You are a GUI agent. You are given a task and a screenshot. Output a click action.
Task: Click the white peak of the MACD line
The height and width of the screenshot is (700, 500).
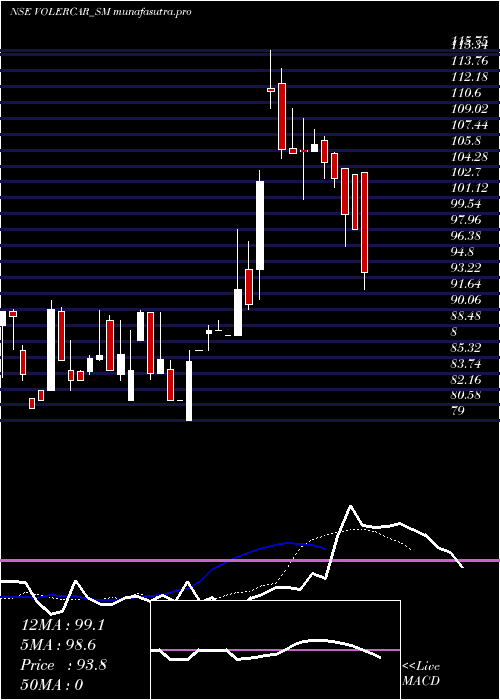tap(350, 506)
